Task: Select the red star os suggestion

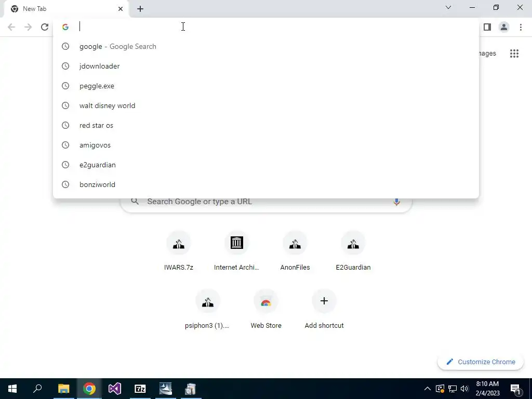Action: coord(266,125)
